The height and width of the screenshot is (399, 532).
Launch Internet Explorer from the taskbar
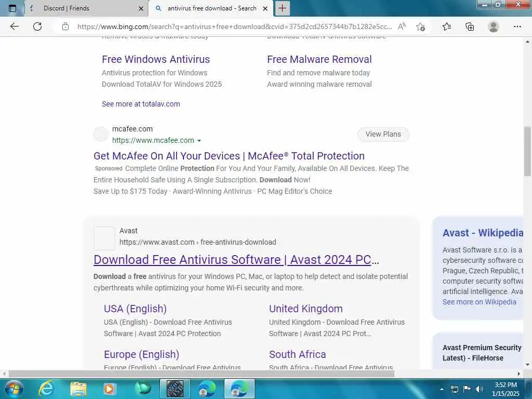pos(46,389)
